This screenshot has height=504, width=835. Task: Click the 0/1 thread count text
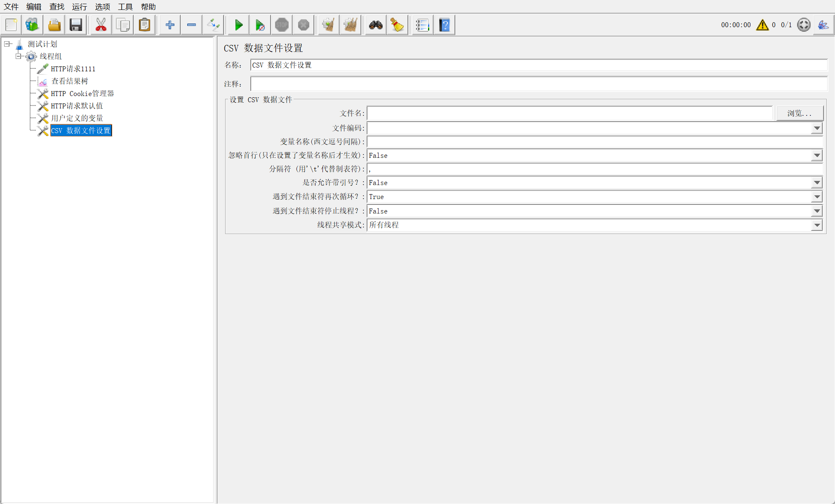pyautogui.click(x=786, y=25)
